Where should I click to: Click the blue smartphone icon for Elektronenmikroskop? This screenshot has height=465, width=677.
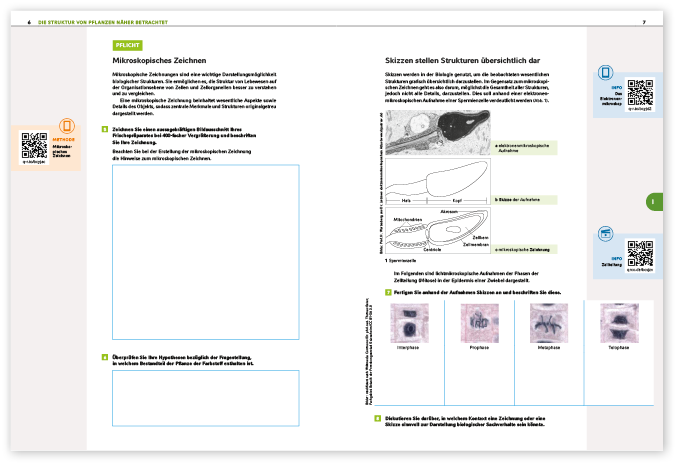point(605,73)
